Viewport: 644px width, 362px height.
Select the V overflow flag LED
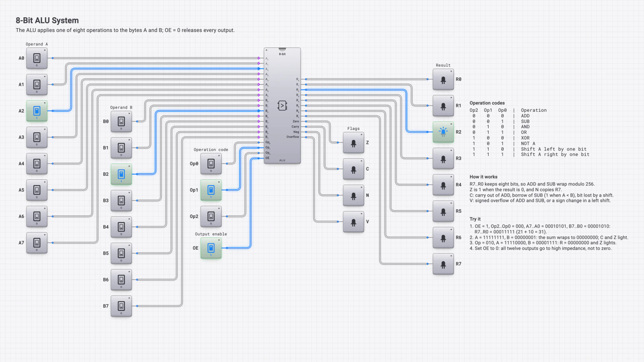click(353, 222)
